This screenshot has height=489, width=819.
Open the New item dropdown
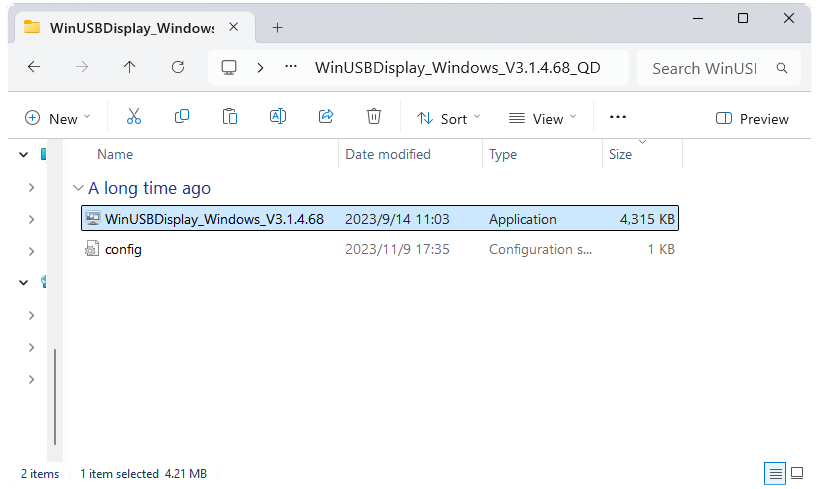pyautogui.click(x=58, y=118)
